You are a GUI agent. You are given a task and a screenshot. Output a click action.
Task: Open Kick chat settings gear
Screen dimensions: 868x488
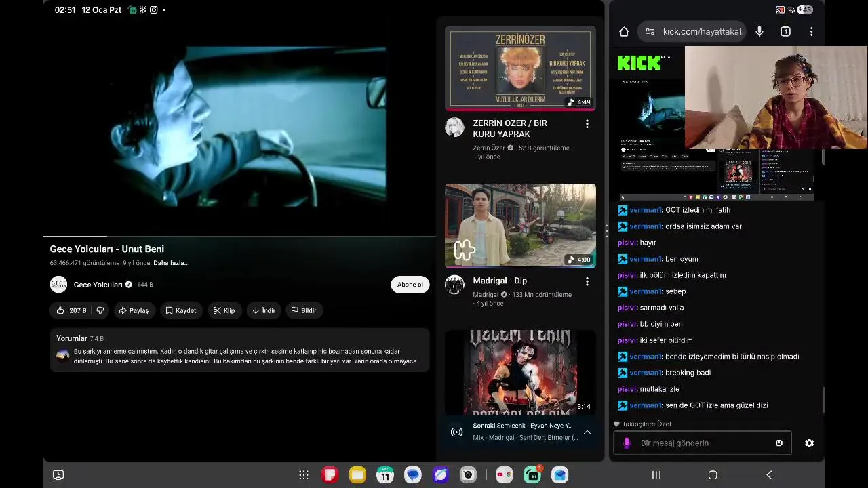point(809,443)
